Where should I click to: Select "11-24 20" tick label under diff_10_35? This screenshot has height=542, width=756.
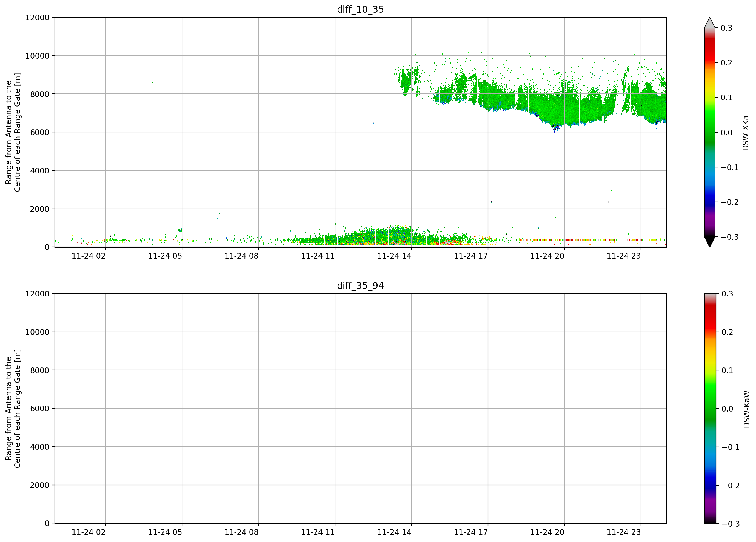(547, 256)
